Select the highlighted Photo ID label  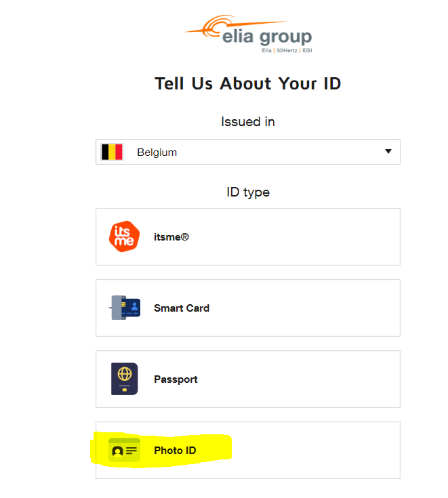click(x=175, y=451)
